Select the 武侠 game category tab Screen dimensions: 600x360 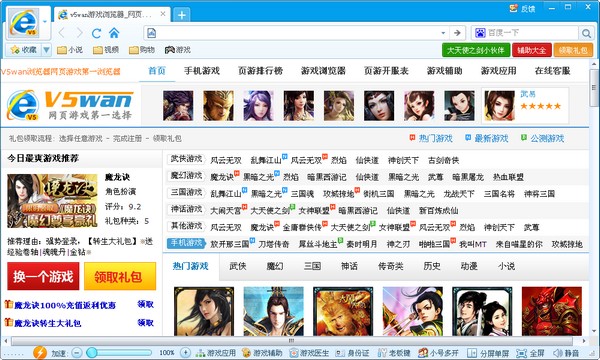tap(238, 266)
